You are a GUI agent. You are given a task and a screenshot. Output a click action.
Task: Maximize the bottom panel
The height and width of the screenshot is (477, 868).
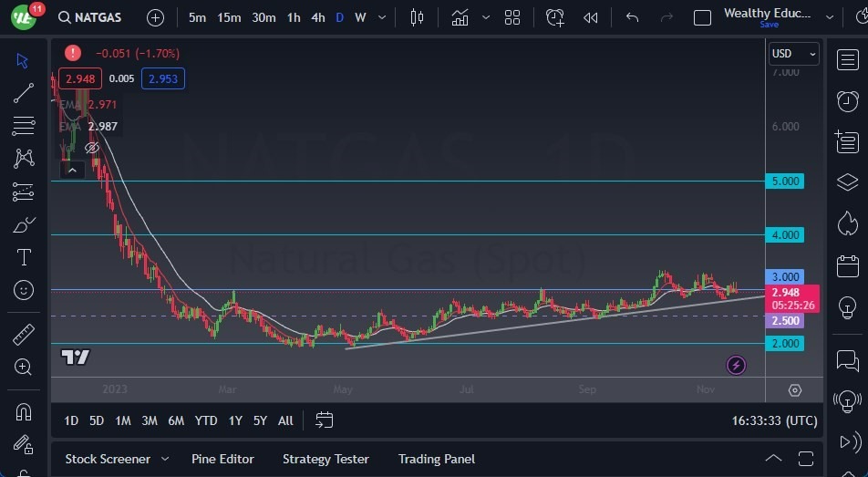pyautogui.click(x=806, y=458)
